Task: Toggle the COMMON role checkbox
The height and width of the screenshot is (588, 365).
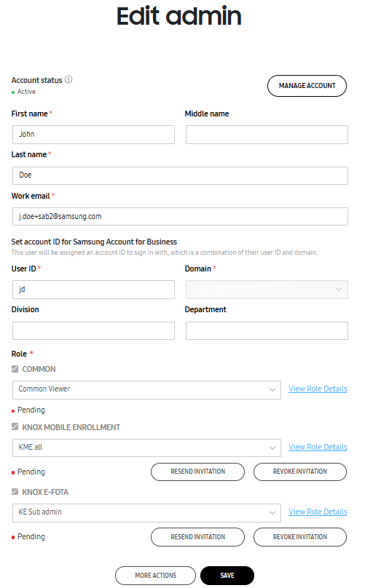Action: point(15,369)
